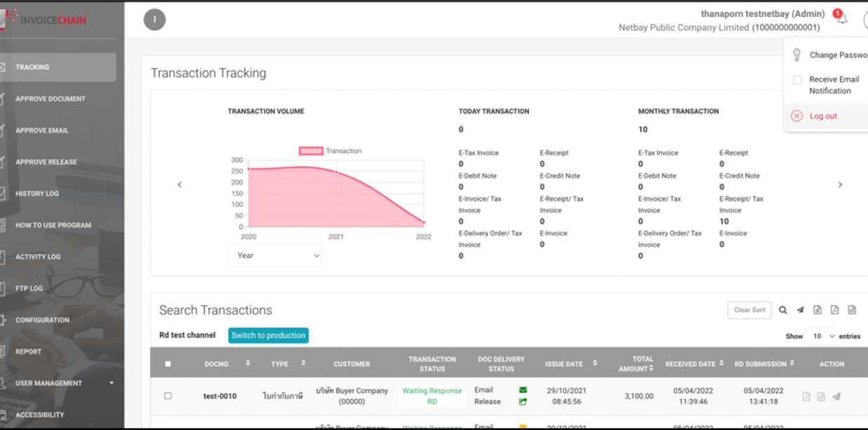Image resolution: width=868 pixels, height=430 pixels.
Task: Click the three-dots menu button in header
Action: (155, 20)
